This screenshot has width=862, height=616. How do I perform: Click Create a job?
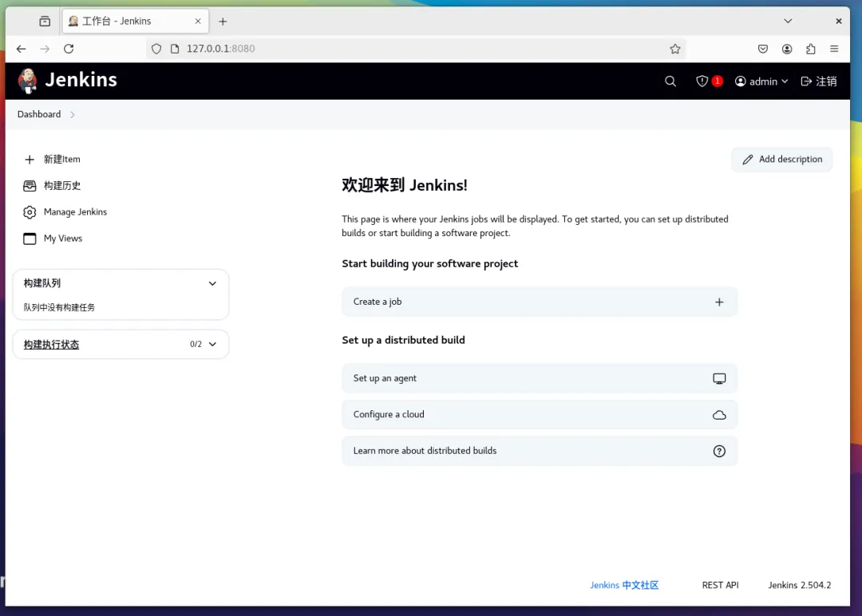coord(540,302)
